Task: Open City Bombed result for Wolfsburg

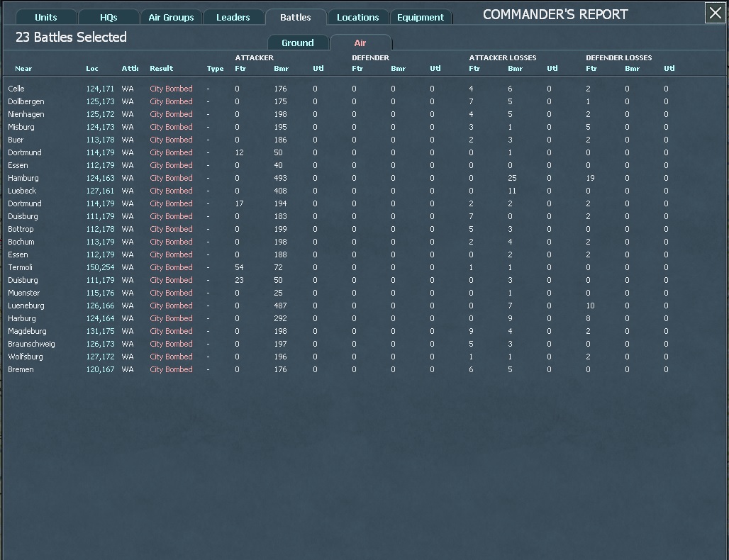Action: click(171, 357)
